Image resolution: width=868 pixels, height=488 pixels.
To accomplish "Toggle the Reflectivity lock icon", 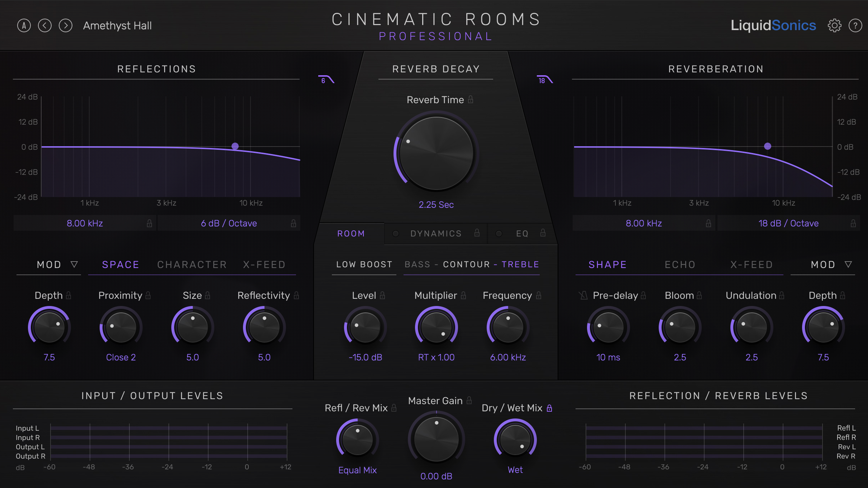I will coord(296,295).
